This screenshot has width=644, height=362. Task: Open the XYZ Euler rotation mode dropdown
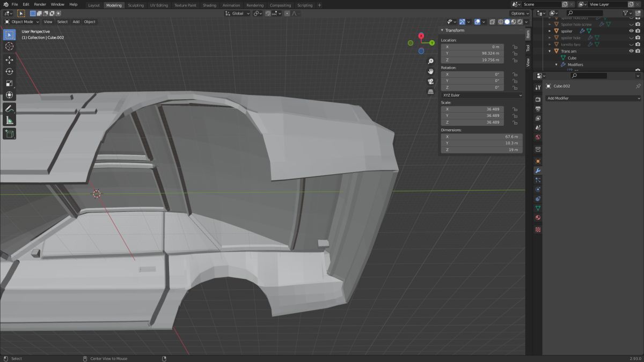pyautogui.click(x=481, y=95)
